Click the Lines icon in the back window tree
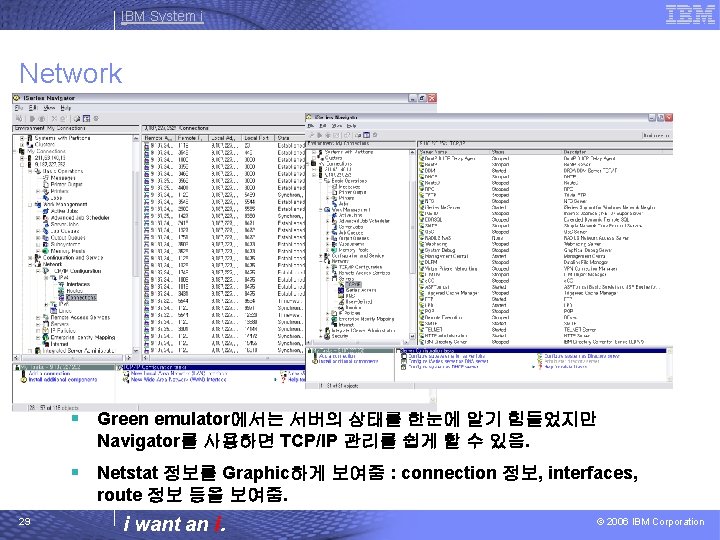Image resolution: width=720 pixels, height=540 pixels. click(x=53, y=311)
